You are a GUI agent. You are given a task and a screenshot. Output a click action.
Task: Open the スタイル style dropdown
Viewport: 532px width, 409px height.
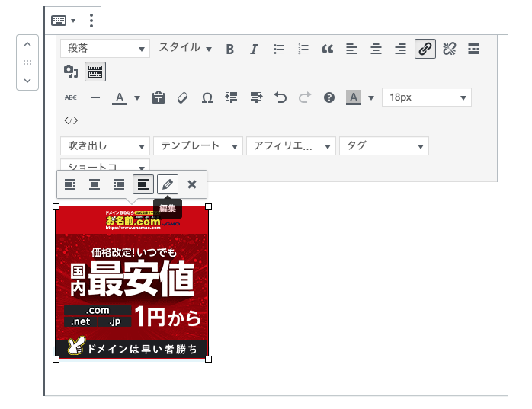coord(185,48)
